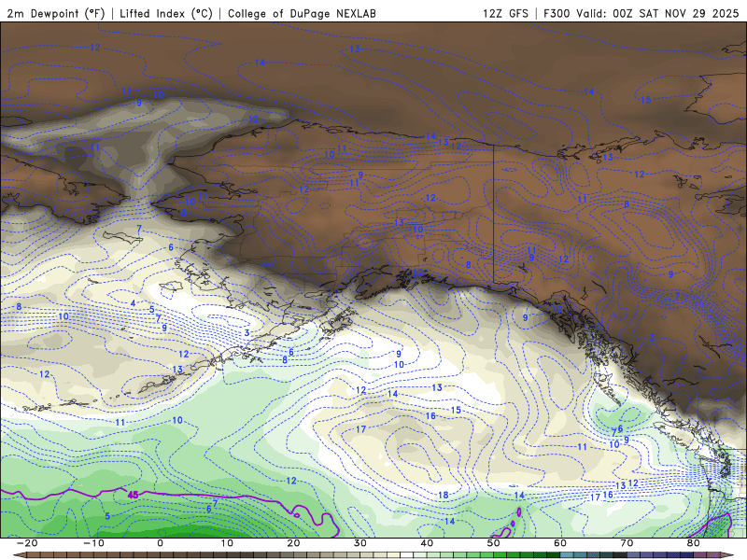Click the "80" value on the color scale
This screenshot has width=747, height=560.
pos(694,543)
